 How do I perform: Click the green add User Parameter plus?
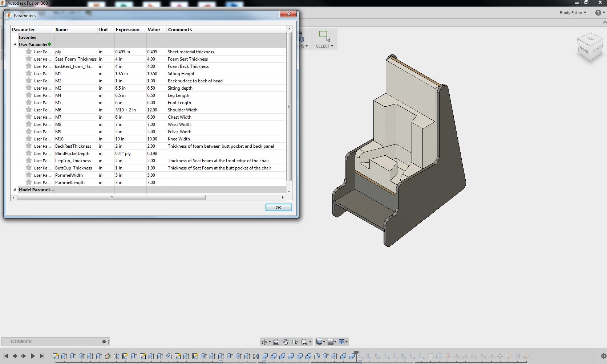[x=49, y=44]
